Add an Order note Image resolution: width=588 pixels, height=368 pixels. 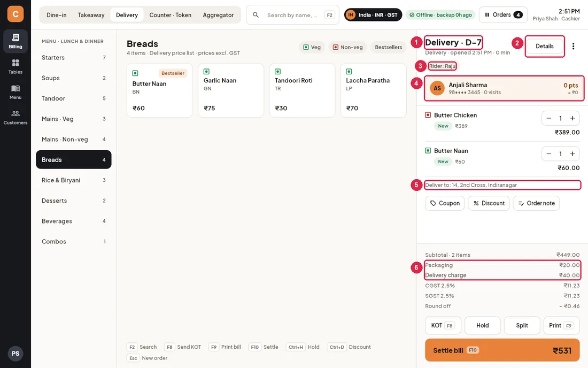[536, 203]
